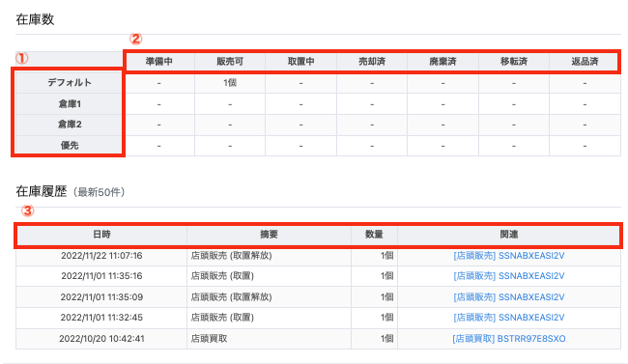Click the 売却済 column header
Viewport: 628px width, 364px height.
click(x=372, y=61)
